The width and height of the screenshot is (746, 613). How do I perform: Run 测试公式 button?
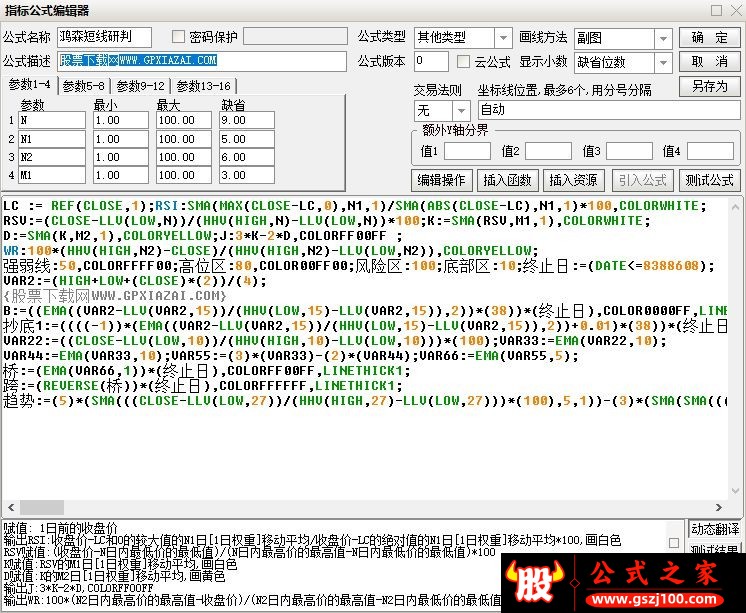coord(709,180)
